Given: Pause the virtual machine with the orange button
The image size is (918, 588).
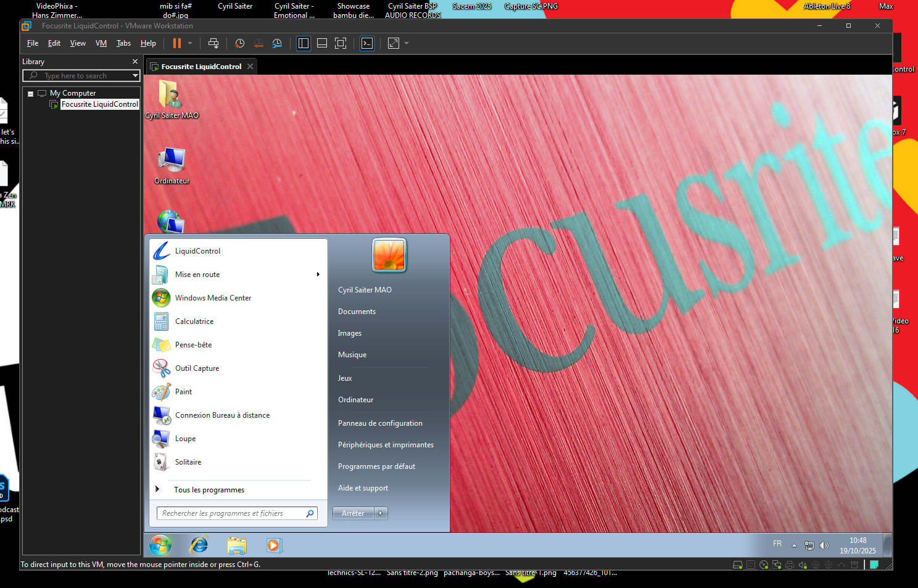Looking at the screenshot, I should click(177, 43).
